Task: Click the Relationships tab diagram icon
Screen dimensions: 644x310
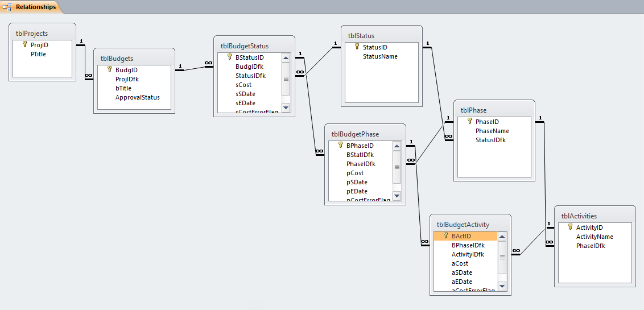Action: 7,7
